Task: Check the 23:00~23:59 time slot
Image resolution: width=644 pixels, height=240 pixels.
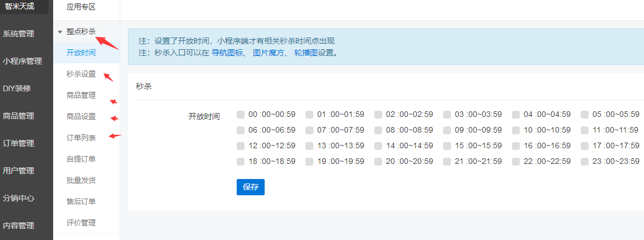Action: click(x=585, y=162)
